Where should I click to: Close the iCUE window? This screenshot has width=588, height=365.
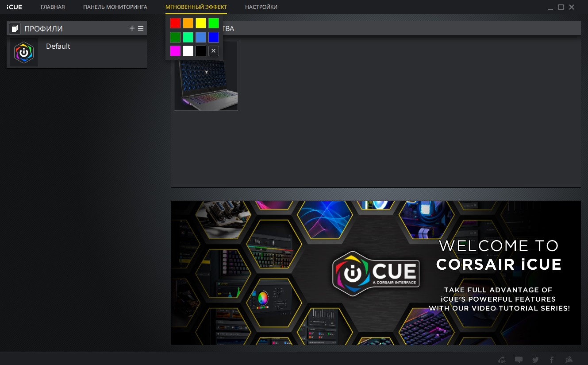(572, 7)
